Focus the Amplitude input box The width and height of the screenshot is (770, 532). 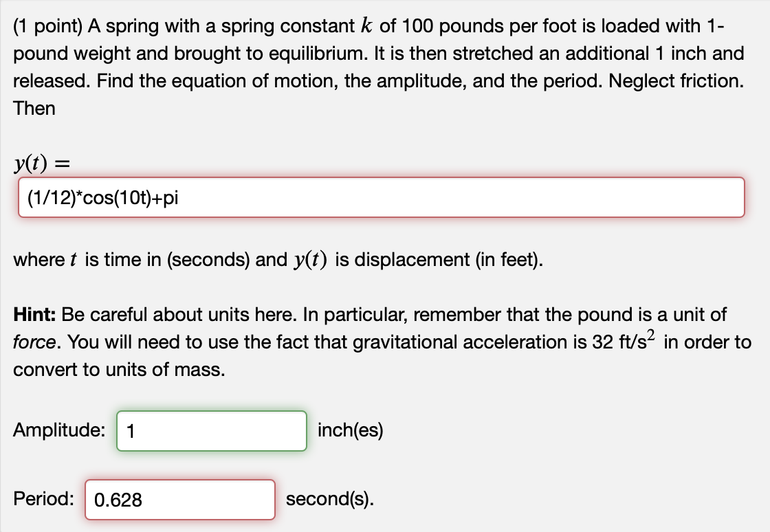coord(212,431)
